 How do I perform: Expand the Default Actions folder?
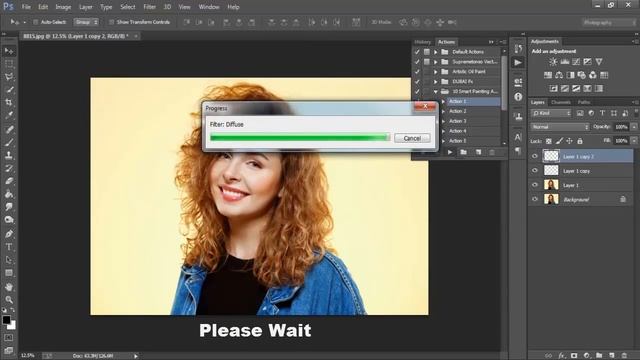436,52
